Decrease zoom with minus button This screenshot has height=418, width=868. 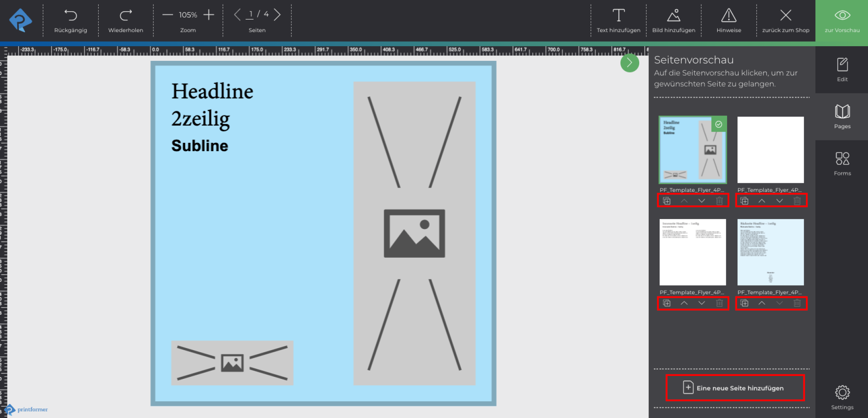coord(168,15)
